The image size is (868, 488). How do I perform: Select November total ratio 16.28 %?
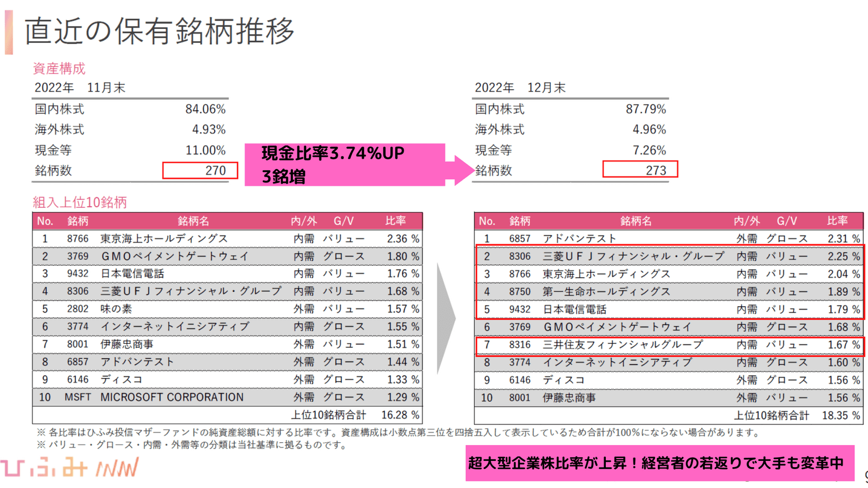[x=400, y=415]
